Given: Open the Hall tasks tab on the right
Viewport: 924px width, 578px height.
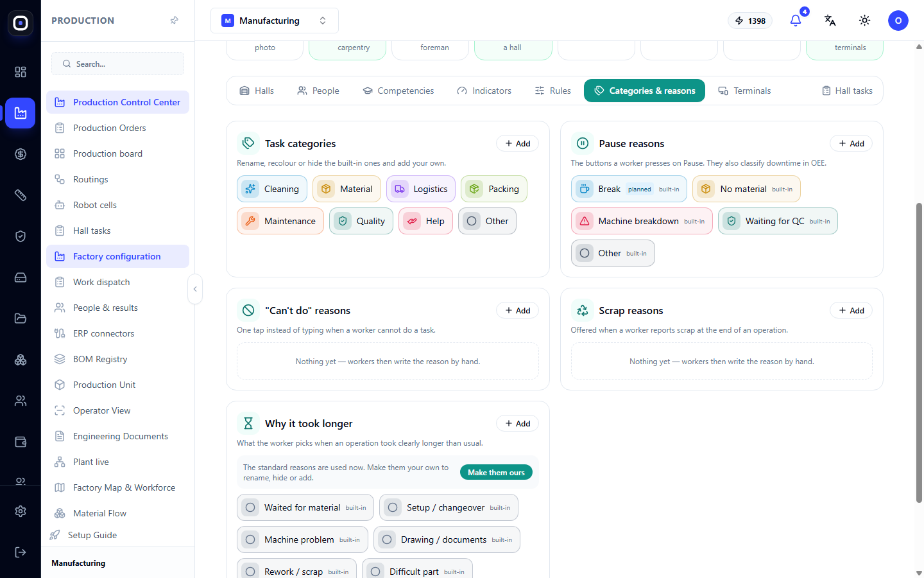Looking at the screenshot, I should tap(848, 91).
